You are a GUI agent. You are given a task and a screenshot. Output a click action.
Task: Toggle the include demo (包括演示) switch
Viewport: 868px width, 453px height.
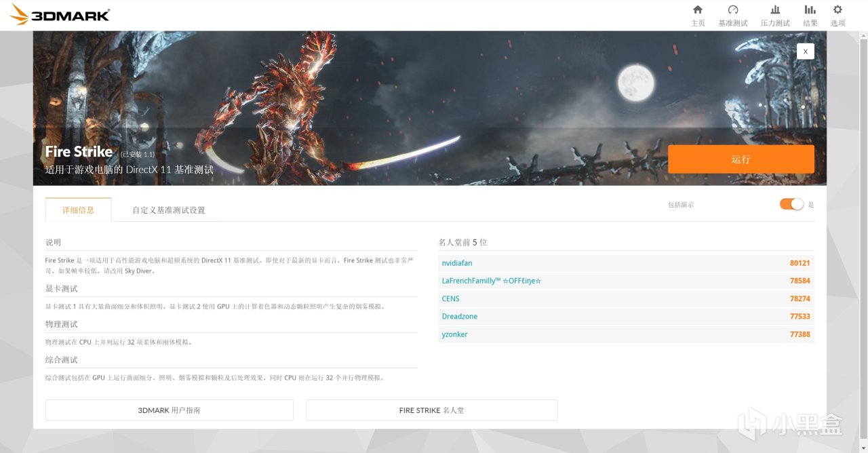pos(791,204)
